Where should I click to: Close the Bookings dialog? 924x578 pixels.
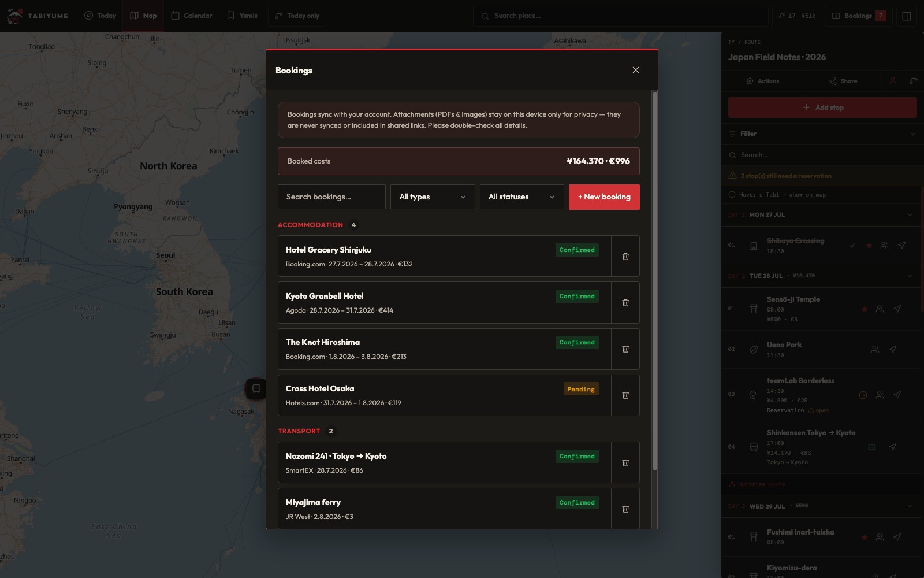point(636,70)
